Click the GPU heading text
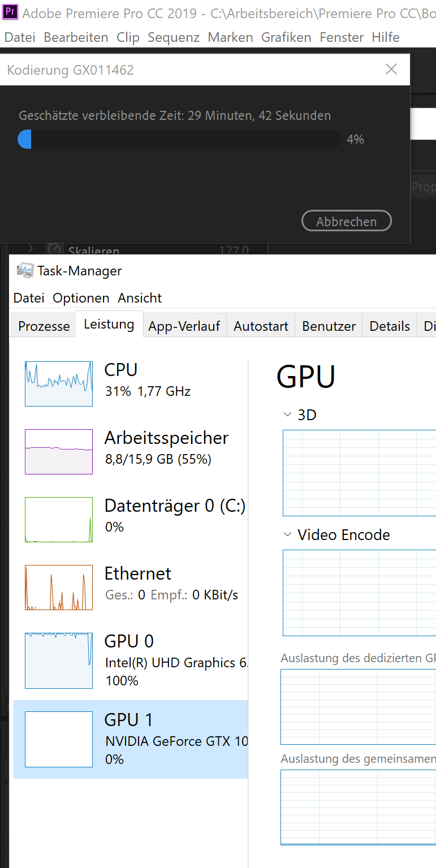 pyautogui.click(x=306, y=377)
